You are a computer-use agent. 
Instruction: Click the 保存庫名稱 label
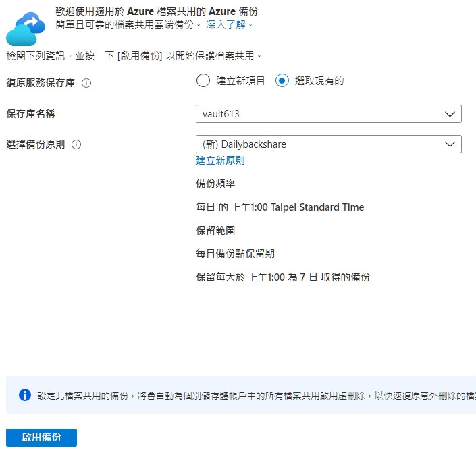click(30, 114)
